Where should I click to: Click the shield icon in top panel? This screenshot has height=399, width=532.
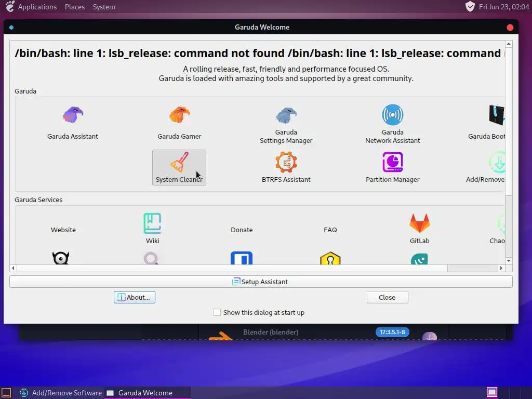pyautogui.click(x=470, y=6)
